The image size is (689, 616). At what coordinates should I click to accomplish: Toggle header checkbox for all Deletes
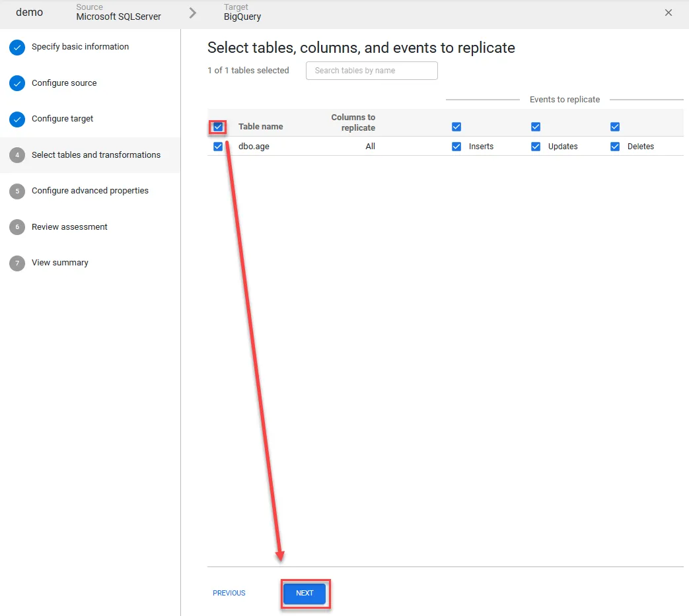tap(615, 127)
